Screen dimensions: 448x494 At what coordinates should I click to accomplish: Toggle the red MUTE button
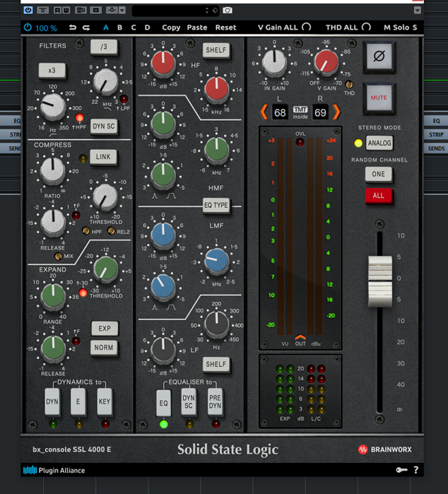pos(379,98)
